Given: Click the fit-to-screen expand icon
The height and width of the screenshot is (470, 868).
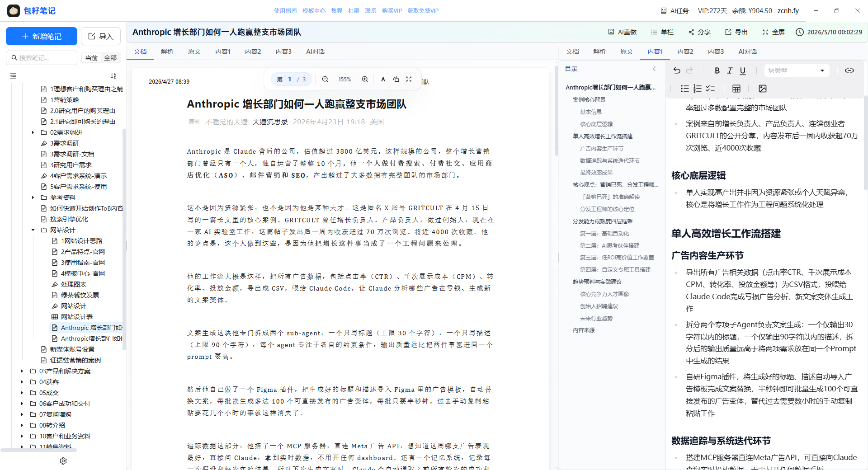Looking at the screenshot, I should (x=409, y=79).
